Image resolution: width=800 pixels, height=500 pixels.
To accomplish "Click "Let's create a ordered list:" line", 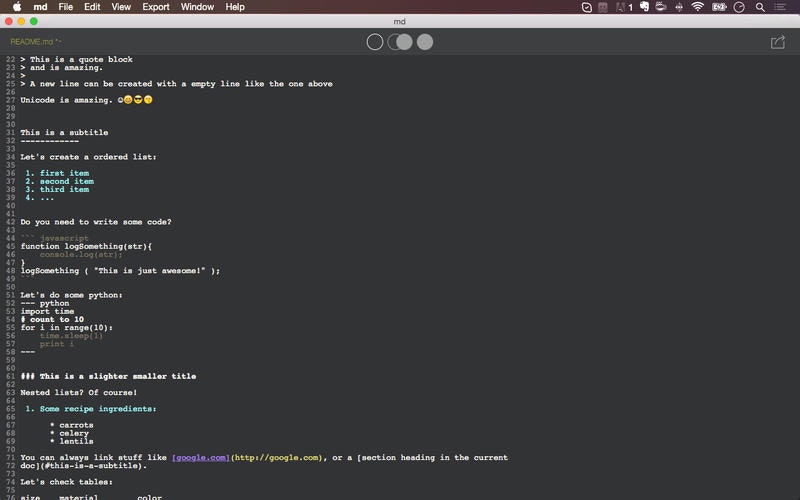I will (88, 157).
